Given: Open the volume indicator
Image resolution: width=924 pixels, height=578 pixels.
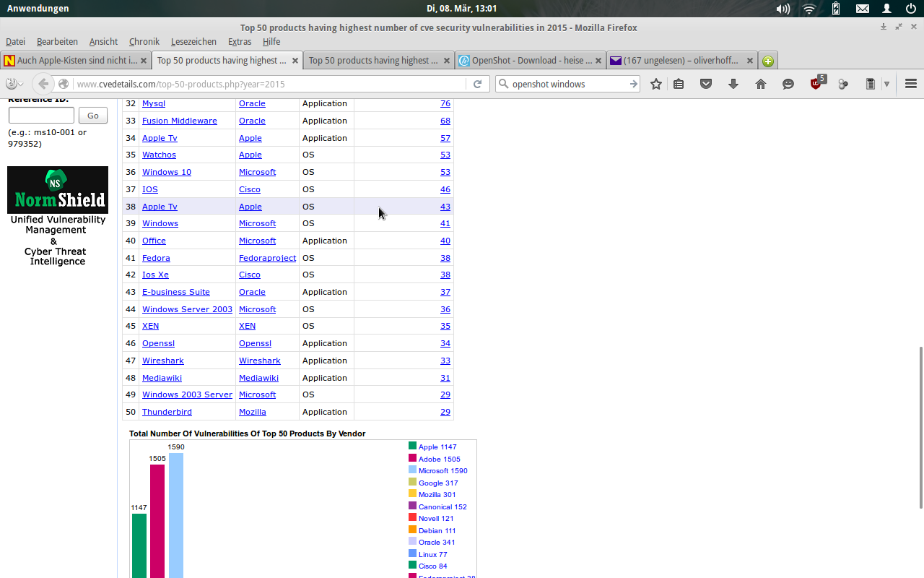Looking at the screenshot, I should (783, 9).
